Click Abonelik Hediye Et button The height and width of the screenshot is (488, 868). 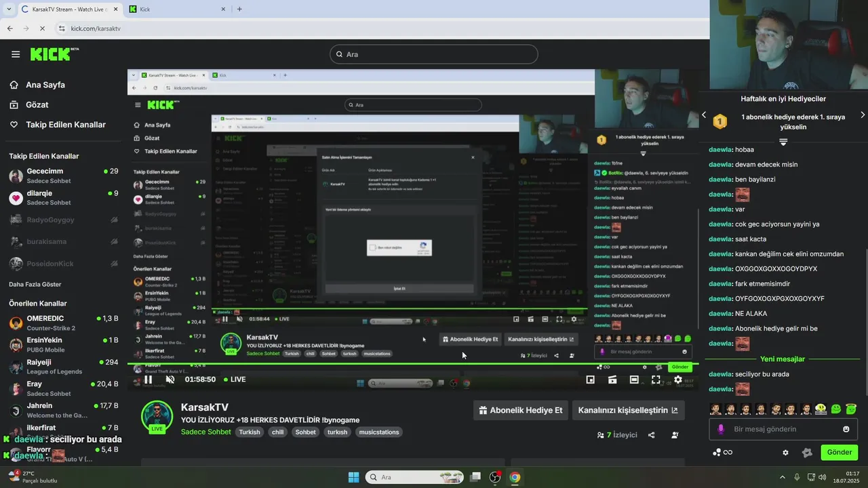click(520, 410)
